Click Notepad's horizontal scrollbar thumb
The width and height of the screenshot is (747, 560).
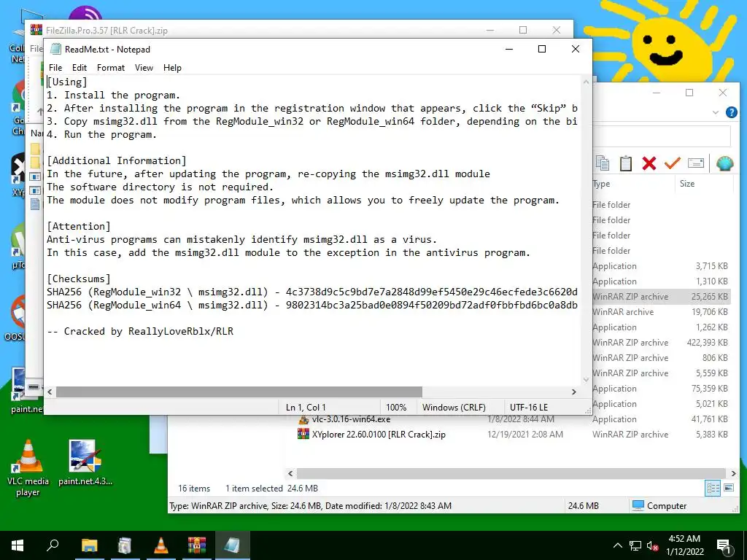point(239,392)
